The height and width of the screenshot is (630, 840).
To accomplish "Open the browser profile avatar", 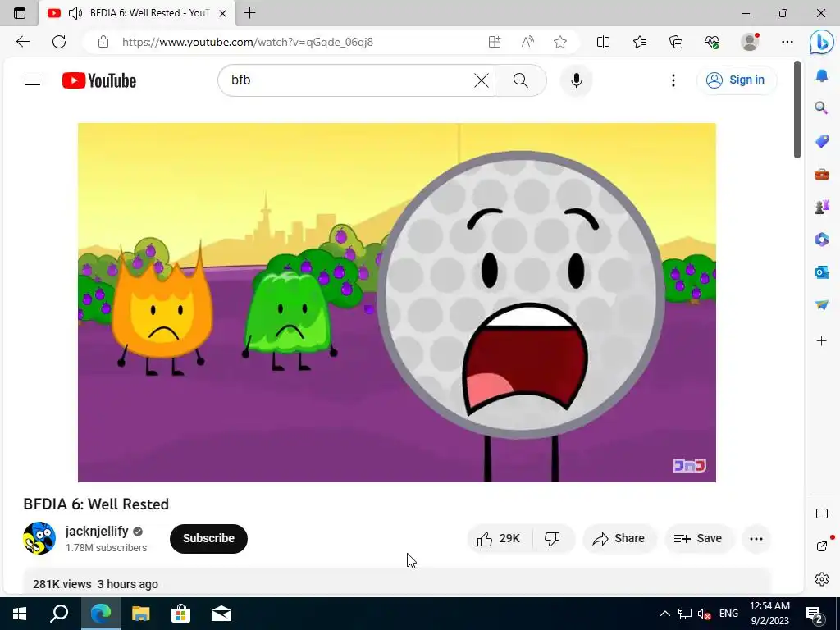I will point(750,42).
